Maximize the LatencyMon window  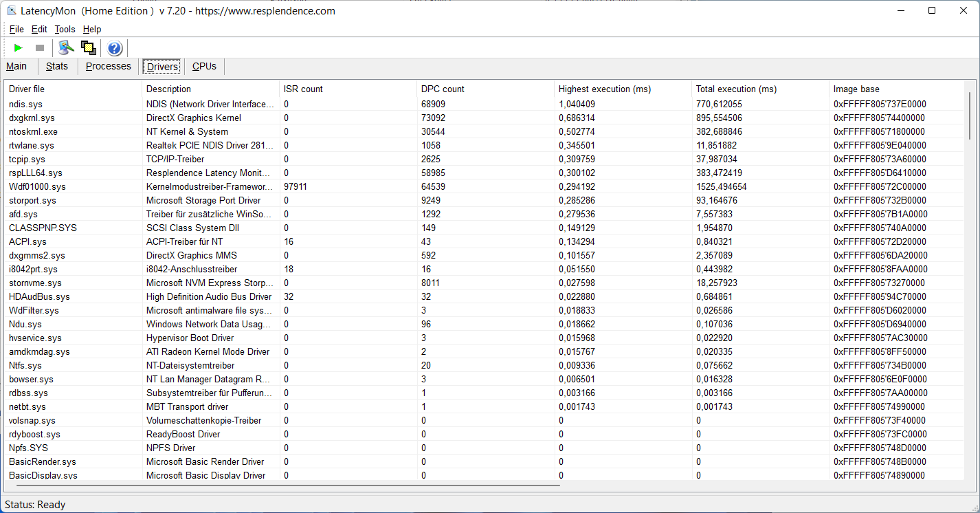click(932, 10)
